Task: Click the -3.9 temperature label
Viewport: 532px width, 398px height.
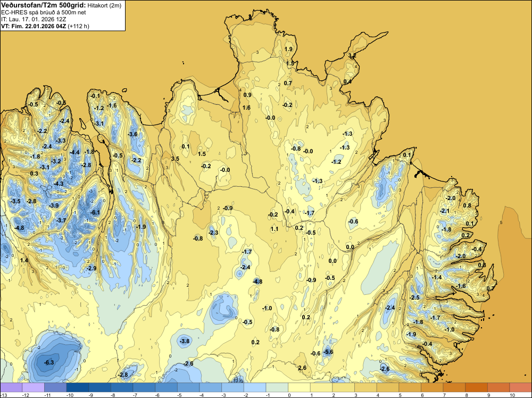Action: pos(54,205)
